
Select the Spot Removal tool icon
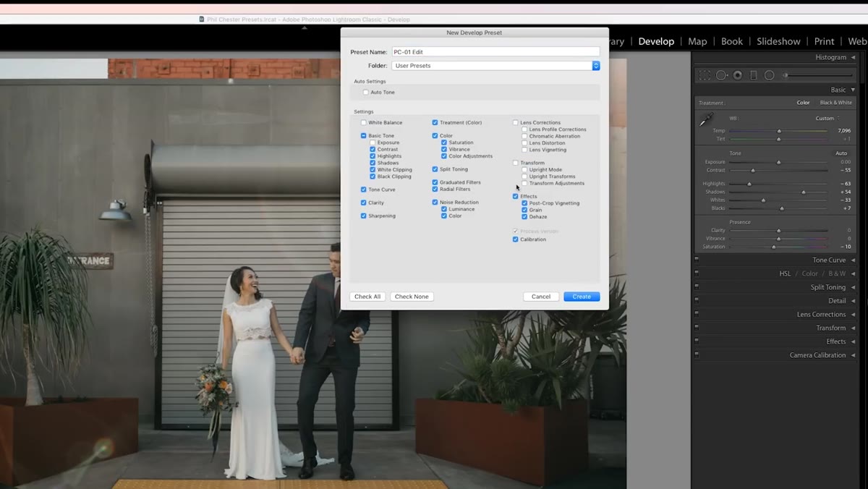[x=722, y=75]
